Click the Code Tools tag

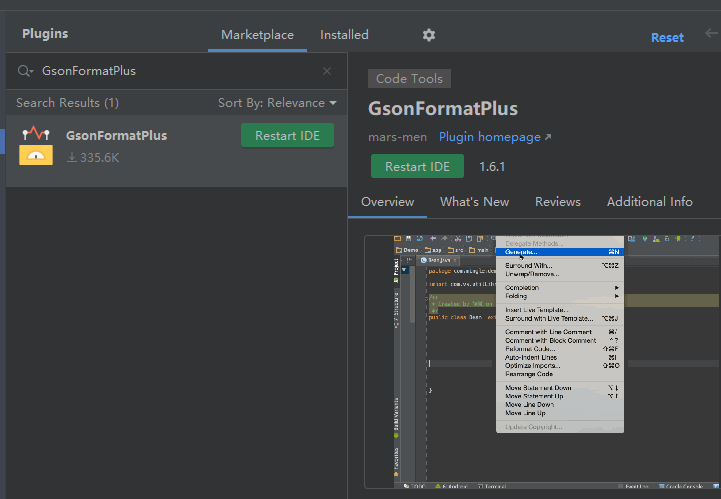point(409,79)
